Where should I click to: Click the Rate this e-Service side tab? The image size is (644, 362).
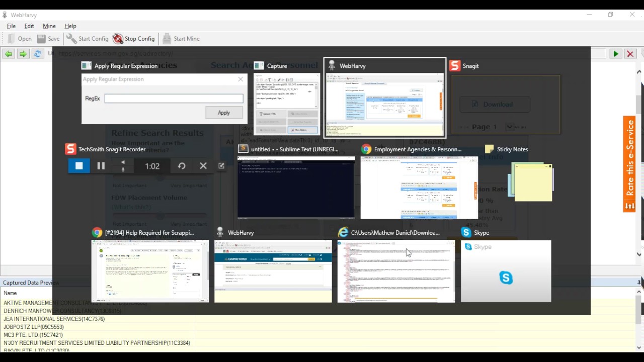pos(629,164)
